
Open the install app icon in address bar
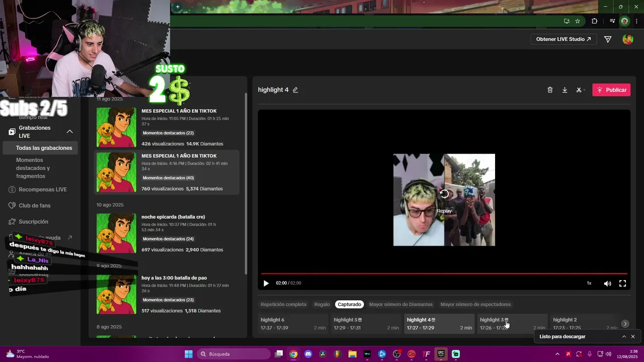567,21
